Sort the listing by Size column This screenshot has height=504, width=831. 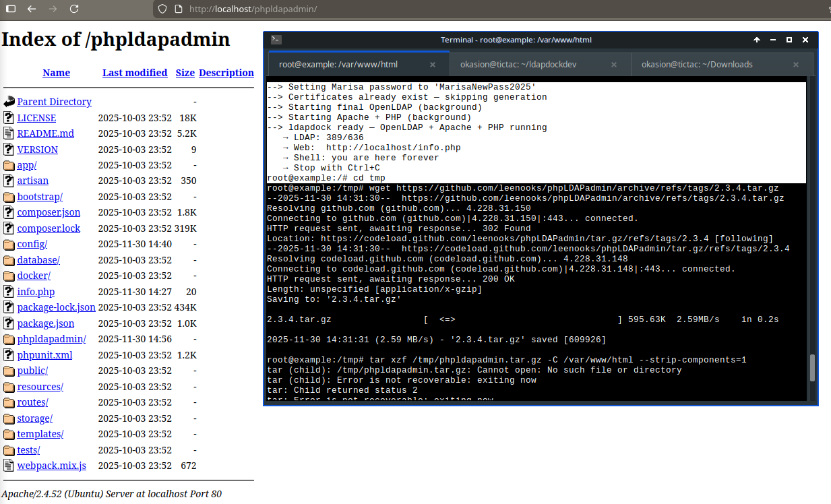(185, 73)
